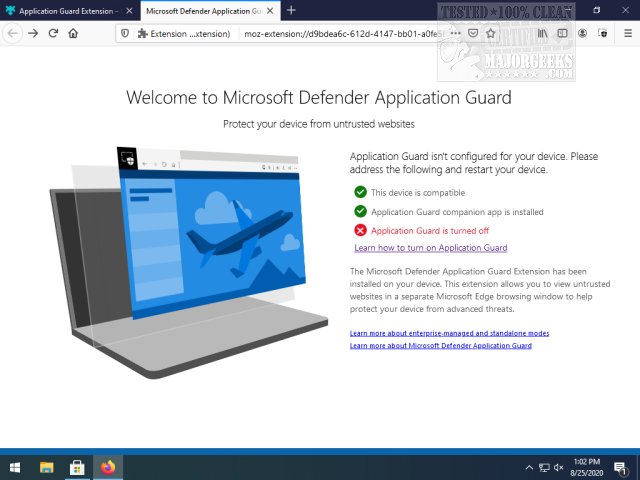Save page to Pocket
The image size is (640, 480).
[x=473, y=33]
